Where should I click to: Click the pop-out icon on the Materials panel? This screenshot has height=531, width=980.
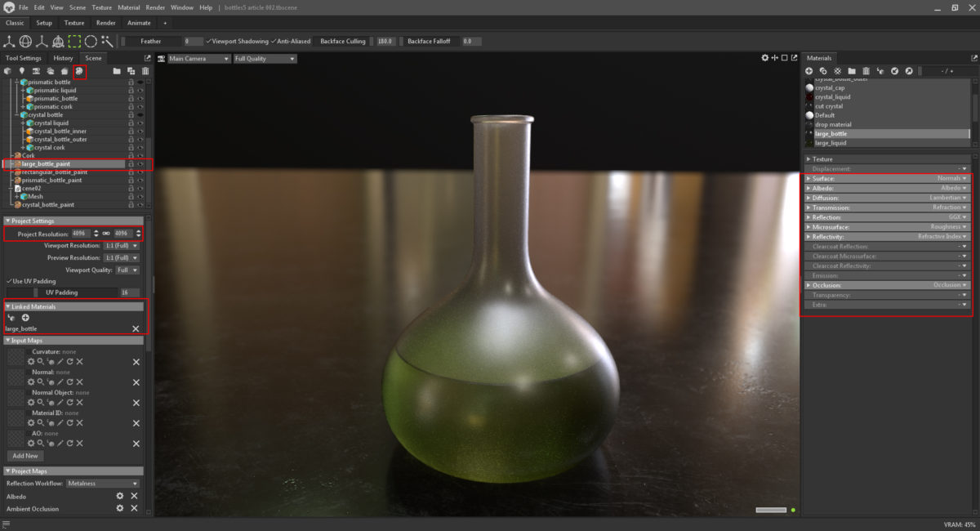pyautogui.click(x=974, y=58)
